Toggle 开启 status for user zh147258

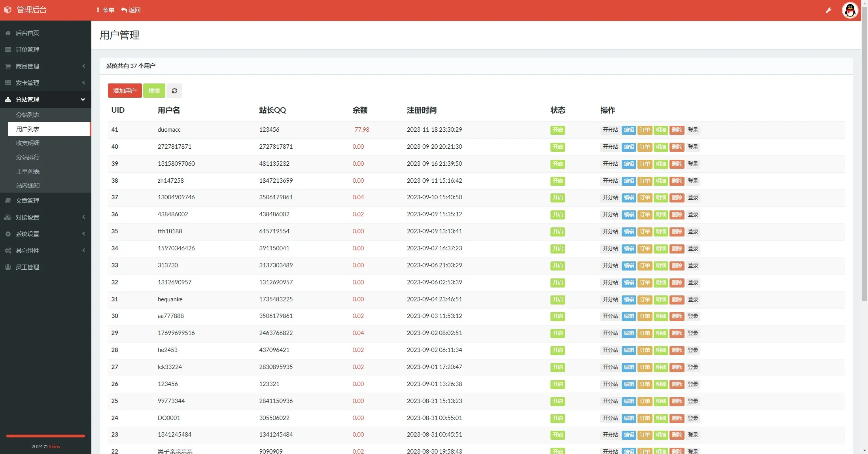[557, 181]
